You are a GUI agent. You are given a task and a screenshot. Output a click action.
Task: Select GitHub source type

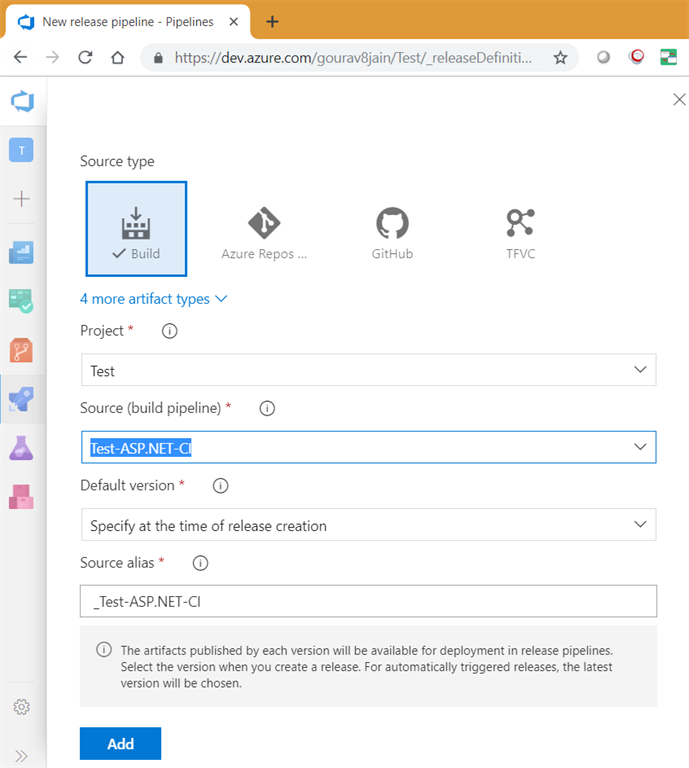[x=392, y=233]
